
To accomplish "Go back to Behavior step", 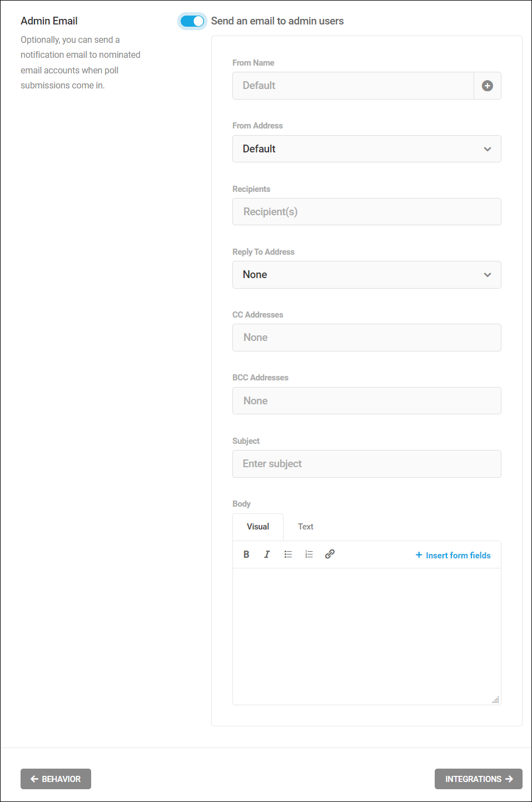I will [x=56, y=779].
